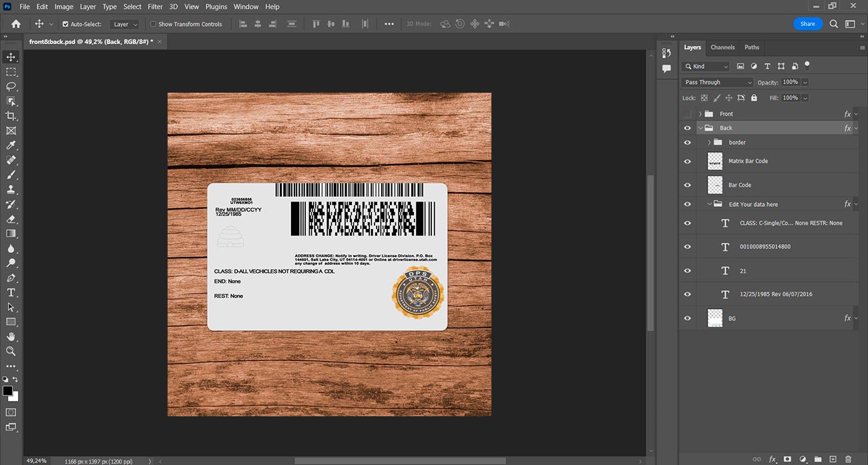868x465 pixels.
Task: Pick the Eyedropper tool
Action: coord(11,145)
